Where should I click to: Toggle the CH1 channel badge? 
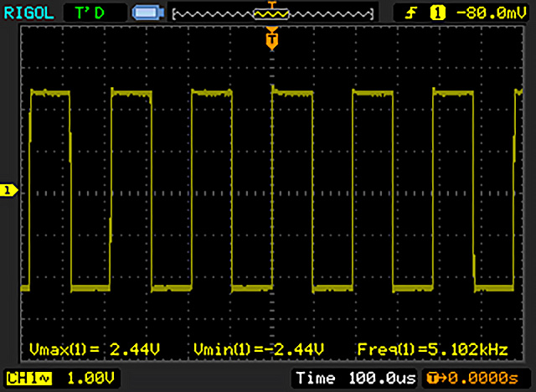(20, 378)
